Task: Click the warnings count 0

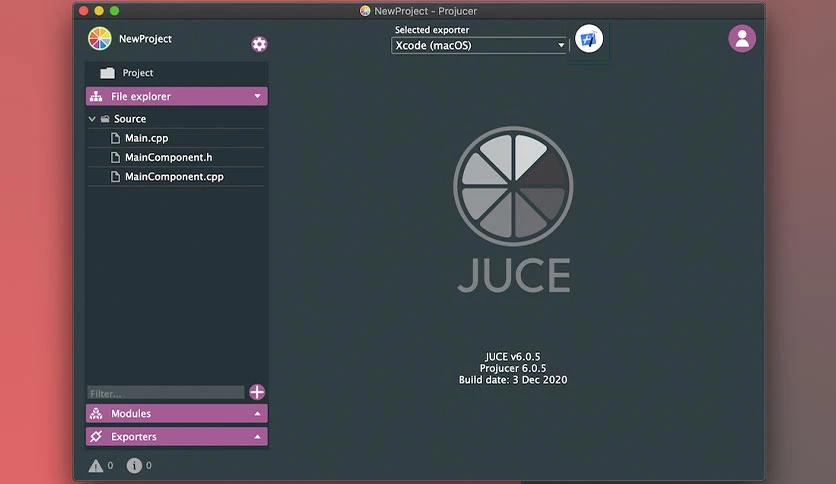Action: click(x=110, y=465)
